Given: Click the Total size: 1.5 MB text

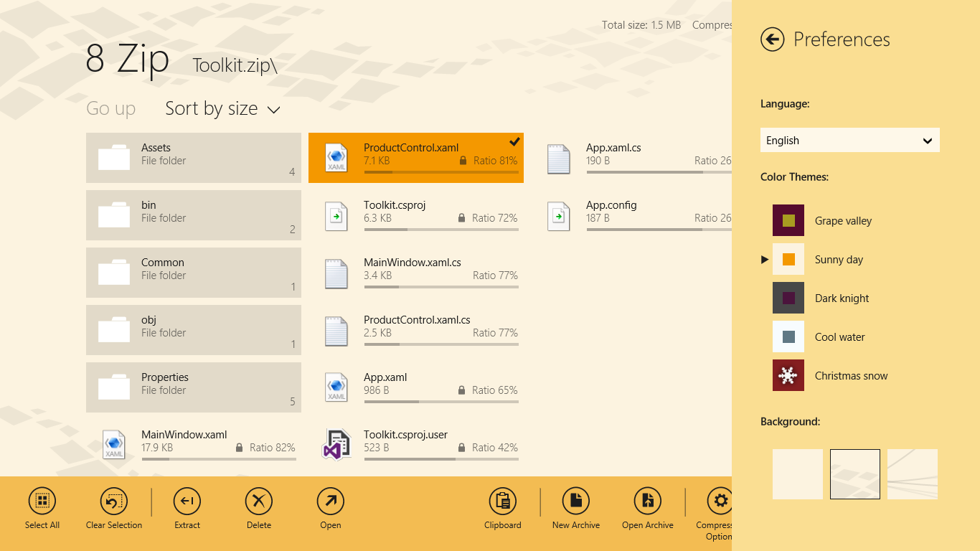Looking at the screenshot, I should pos(641,25).
